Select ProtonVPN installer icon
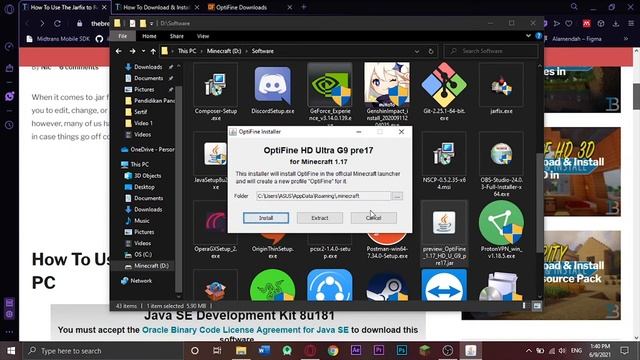The image size is (640, 360). (x=501, y=223)
